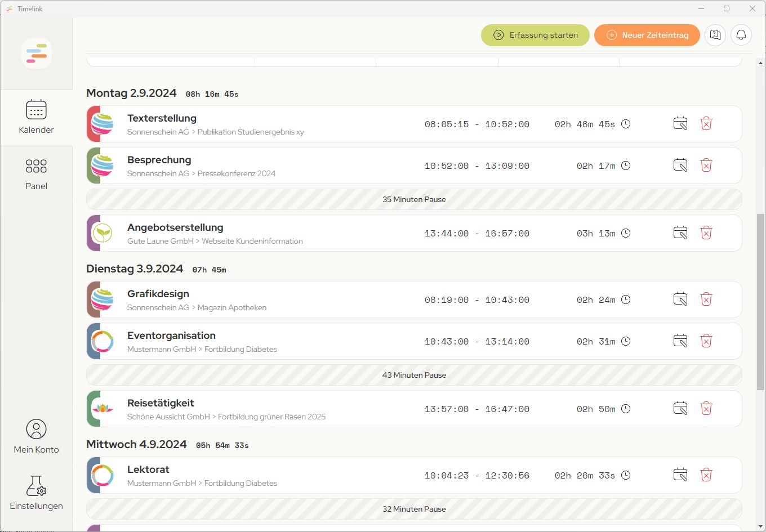This screenshot has height=532, width=766.
Task: Select the Lektorat title
Action: pos(148,470)
